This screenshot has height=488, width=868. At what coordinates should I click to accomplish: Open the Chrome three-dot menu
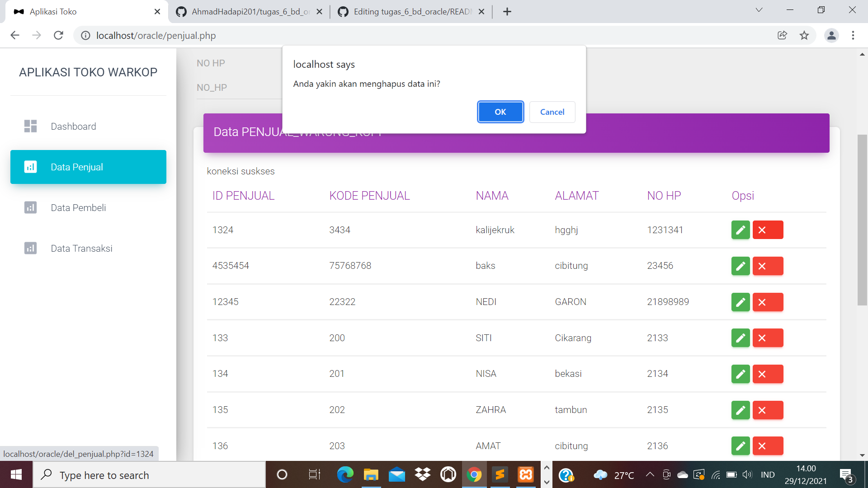[853, 35]
